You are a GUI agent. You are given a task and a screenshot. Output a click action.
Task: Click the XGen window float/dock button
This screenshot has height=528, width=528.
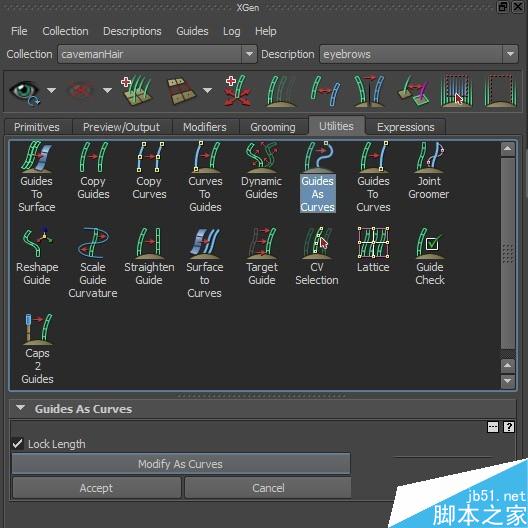[x=502, y=6]
